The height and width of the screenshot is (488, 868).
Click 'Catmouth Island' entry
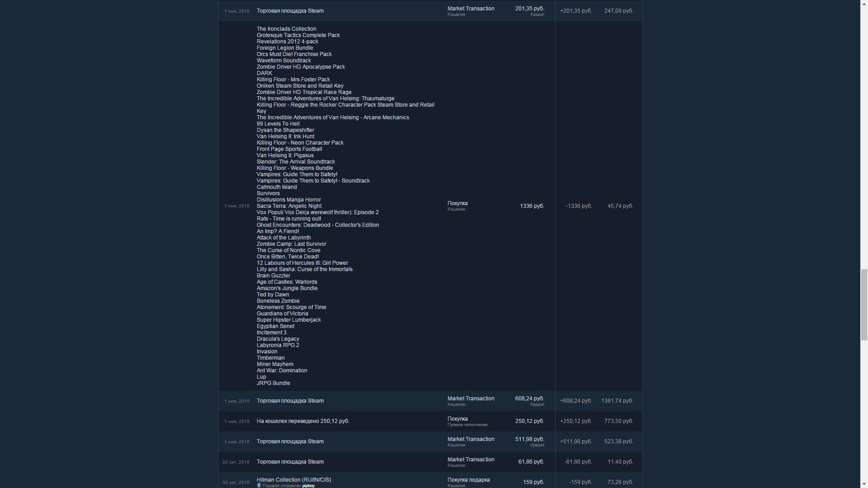(x=277, y=187)
